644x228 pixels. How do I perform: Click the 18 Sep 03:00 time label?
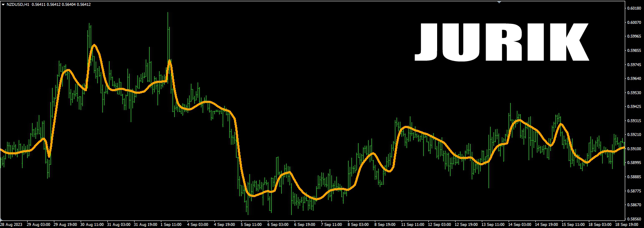coord(601,225)
